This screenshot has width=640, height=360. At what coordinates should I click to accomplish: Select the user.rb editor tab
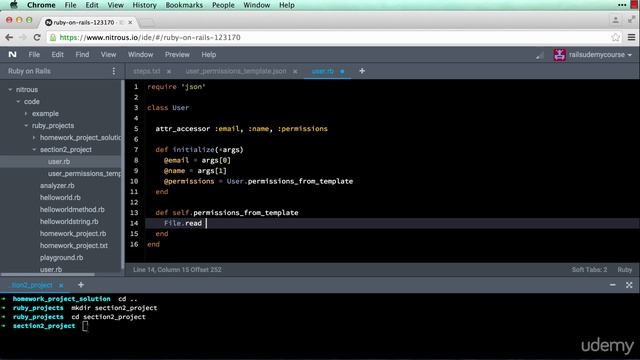[322, 71]
